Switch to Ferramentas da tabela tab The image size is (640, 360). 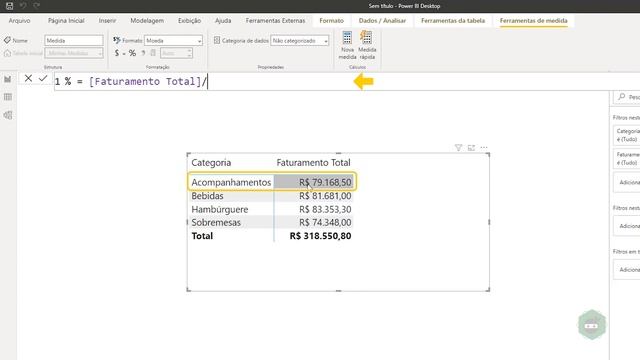tap(453, 20)
